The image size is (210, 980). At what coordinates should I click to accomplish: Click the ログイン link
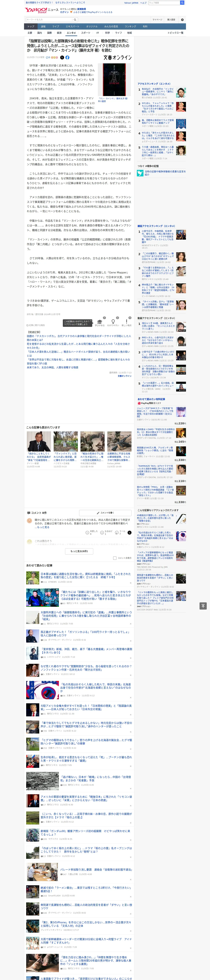(64, 12)
